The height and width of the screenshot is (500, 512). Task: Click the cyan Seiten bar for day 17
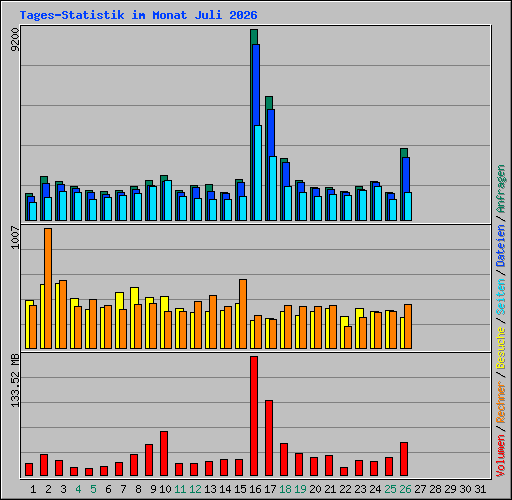(x=273, y=188)
